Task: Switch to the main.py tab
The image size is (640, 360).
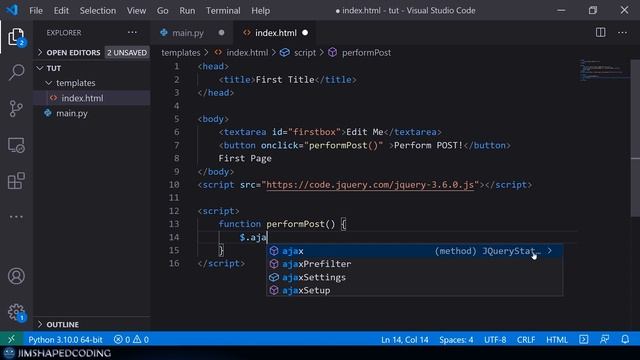Action: tap(187, 33)
